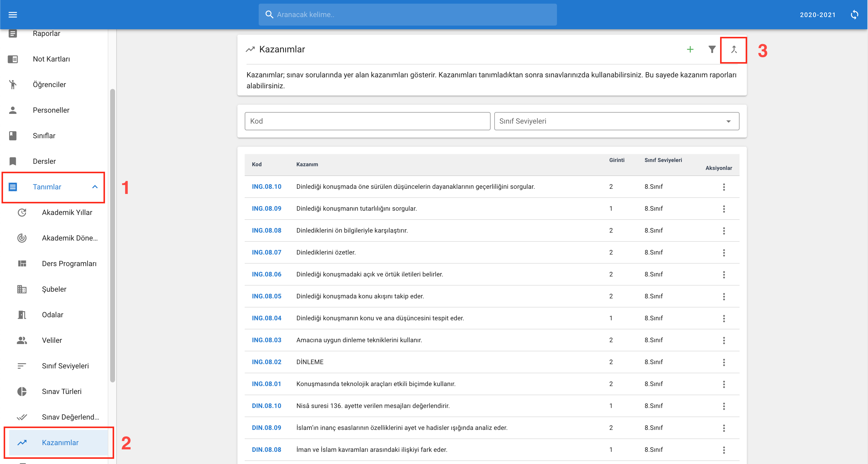Click 'Amacına uygun dinleme tekniklerini kullanır.' text
Screen dimensions: 868x464
(359, 340)
